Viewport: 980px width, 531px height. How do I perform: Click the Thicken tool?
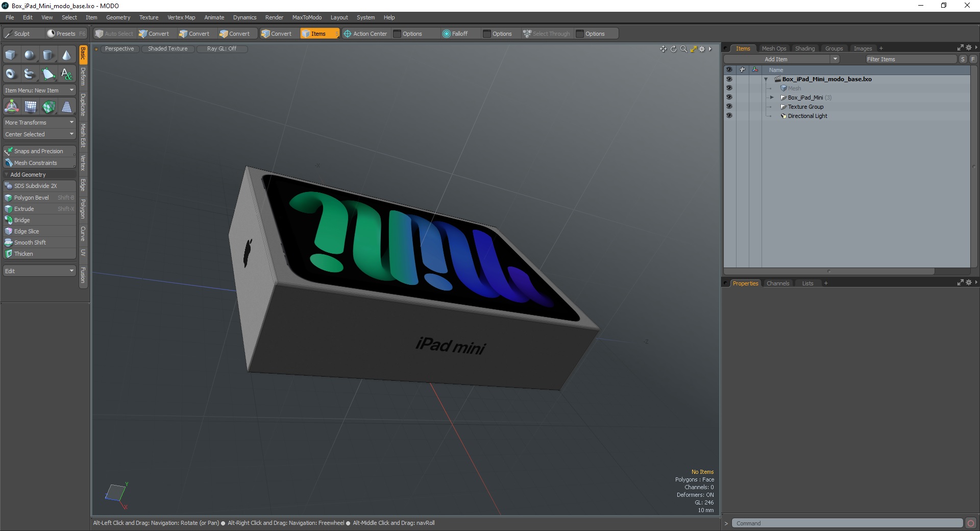[39, 254]
